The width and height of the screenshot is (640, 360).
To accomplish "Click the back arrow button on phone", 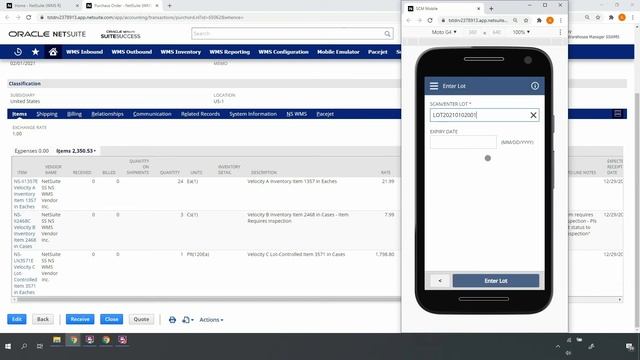I will [x=440, y=281].
